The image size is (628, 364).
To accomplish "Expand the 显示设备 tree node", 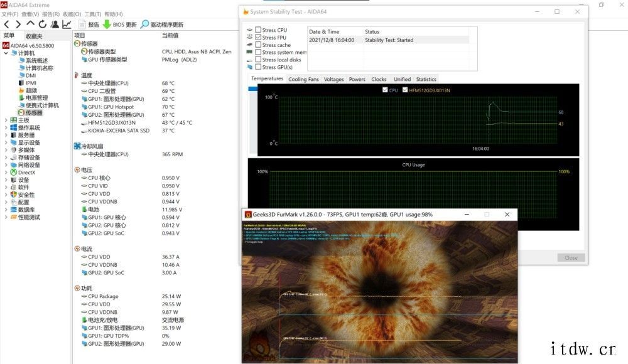I will point(6,142).
